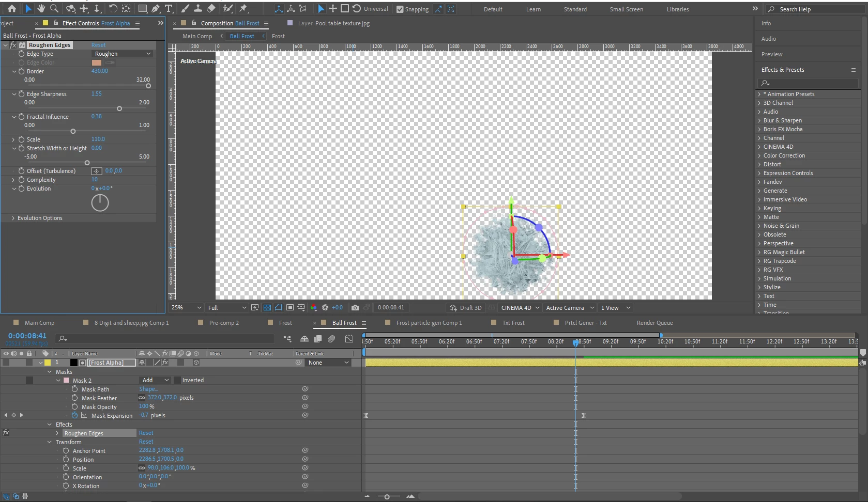Toggle the Snapping checkbox
The width and height of the screenshot is (868, 502).
tap(400, 9)
